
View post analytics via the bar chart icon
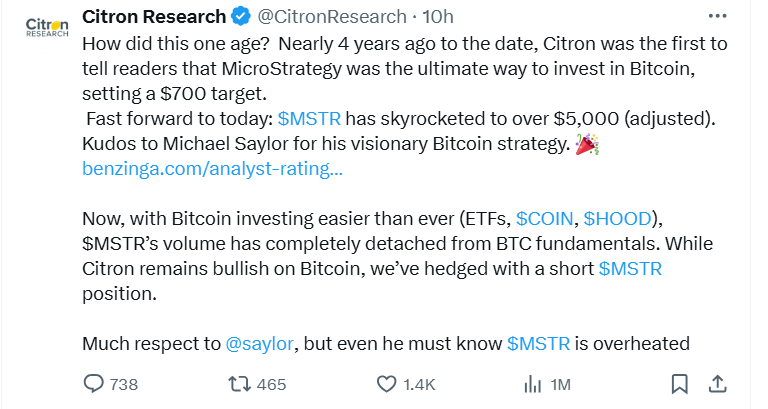tap(533, 384)
